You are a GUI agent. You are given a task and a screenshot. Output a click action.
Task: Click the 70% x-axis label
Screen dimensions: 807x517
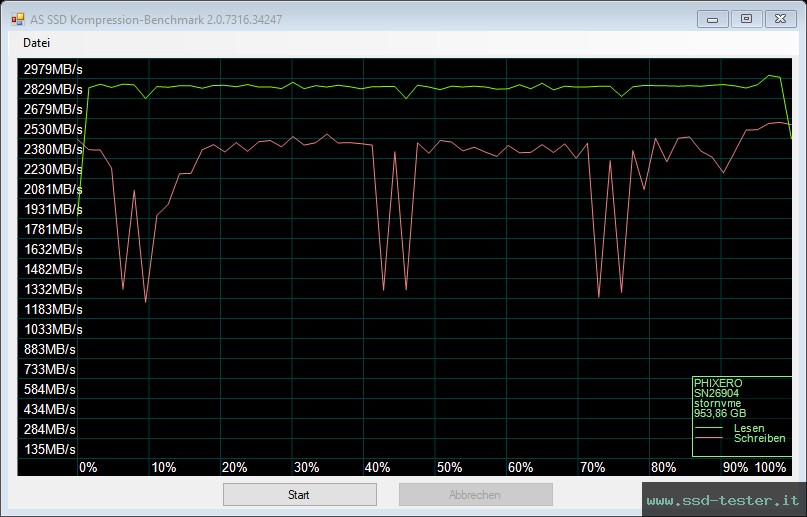point(592,467)
